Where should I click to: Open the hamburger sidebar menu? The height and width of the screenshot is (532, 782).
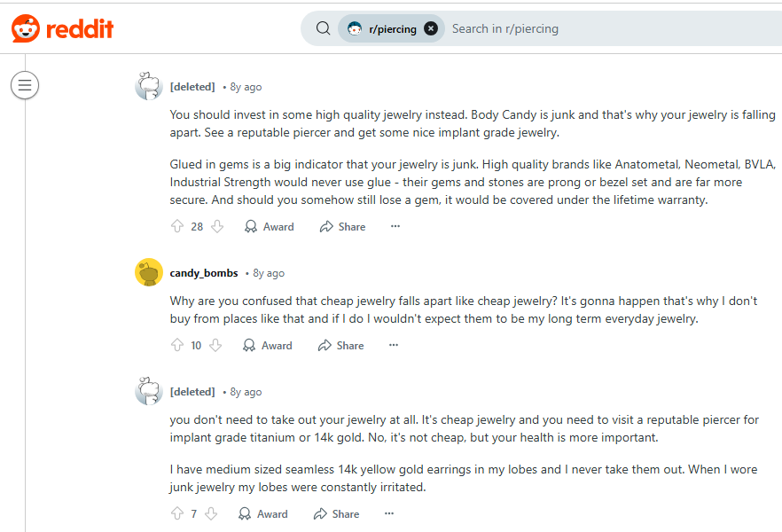(25, 85)
